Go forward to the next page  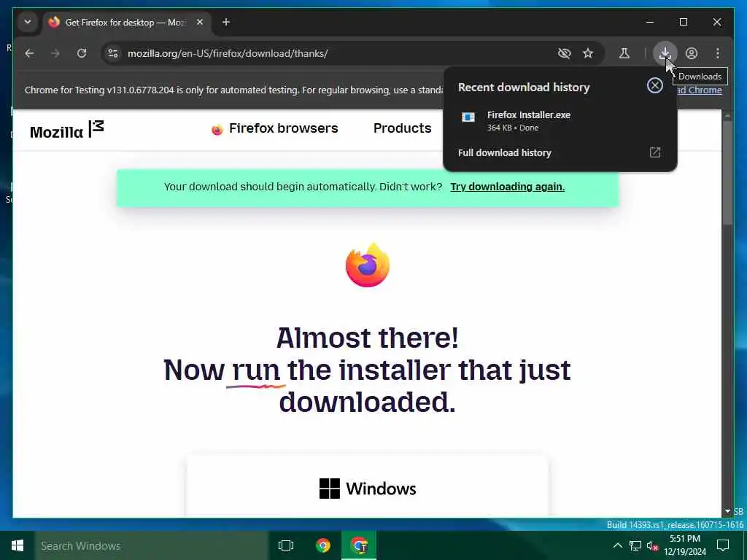[55, 53]
